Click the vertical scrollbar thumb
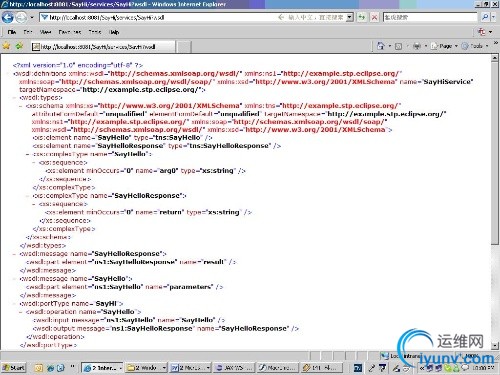This screenshot has width=500, height=375. pos(495,153)
